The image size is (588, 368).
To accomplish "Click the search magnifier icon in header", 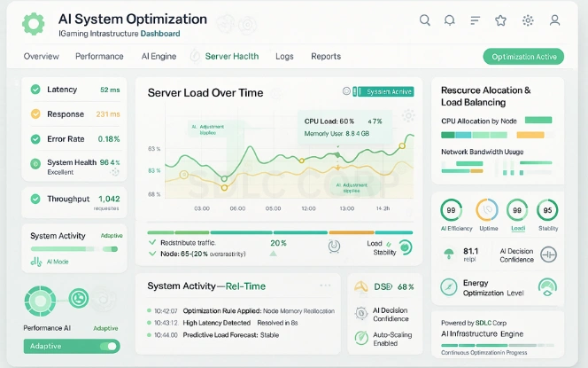I will coord(425,20).
